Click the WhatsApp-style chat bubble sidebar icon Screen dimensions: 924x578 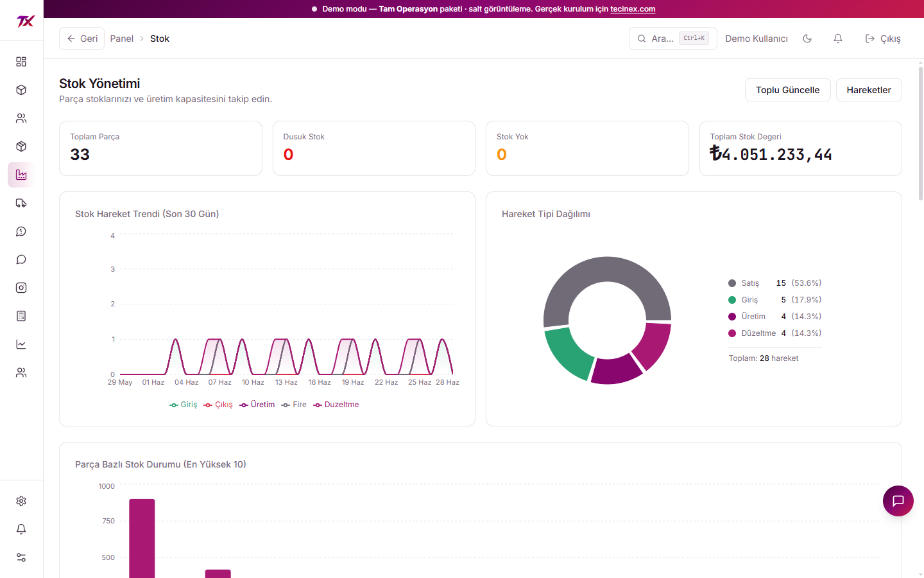[x=21, y=231]
